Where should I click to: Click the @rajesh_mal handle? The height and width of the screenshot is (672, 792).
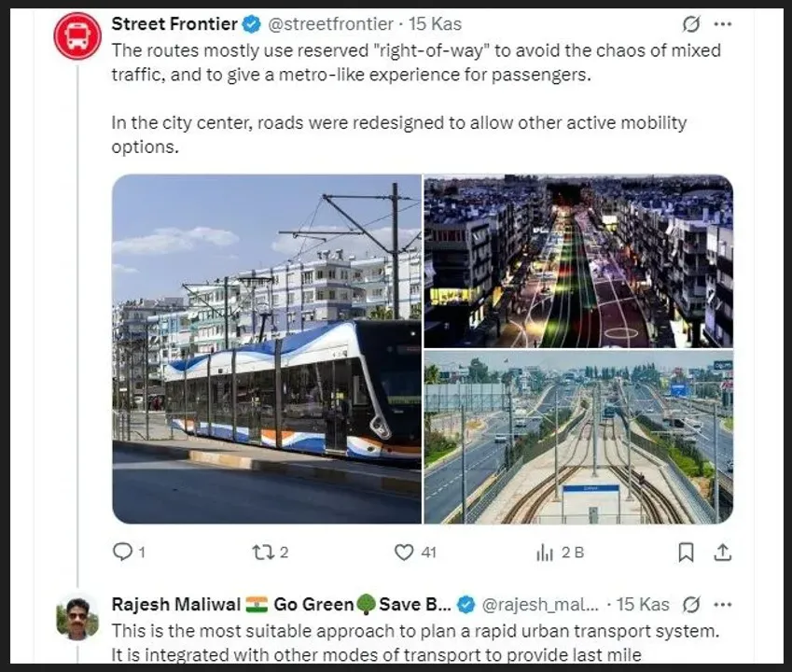pos(539,604)
